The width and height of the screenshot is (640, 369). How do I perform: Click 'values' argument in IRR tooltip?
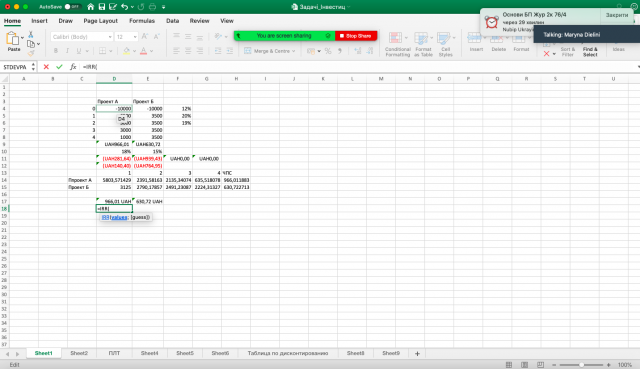pos(119,217)
